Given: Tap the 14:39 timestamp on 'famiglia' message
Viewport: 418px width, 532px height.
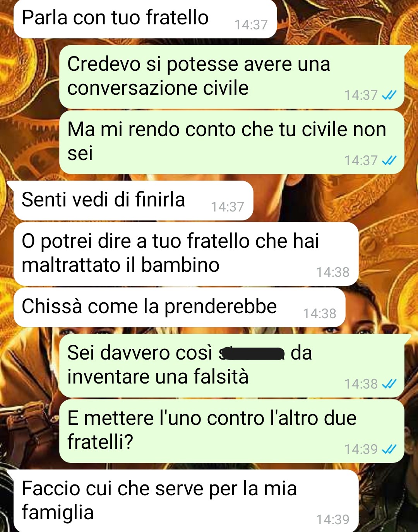Looking at the screenshot, I should pyautogui.click(x=333, y=520).
